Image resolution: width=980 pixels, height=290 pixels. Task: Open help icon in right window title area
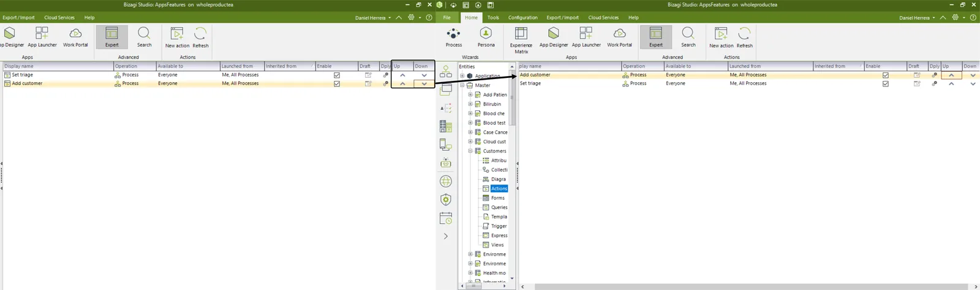tap(973, 18)
